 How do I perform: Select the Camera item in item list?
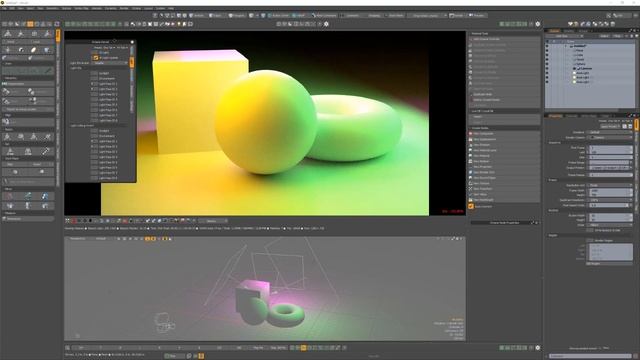tap(585, 69)
